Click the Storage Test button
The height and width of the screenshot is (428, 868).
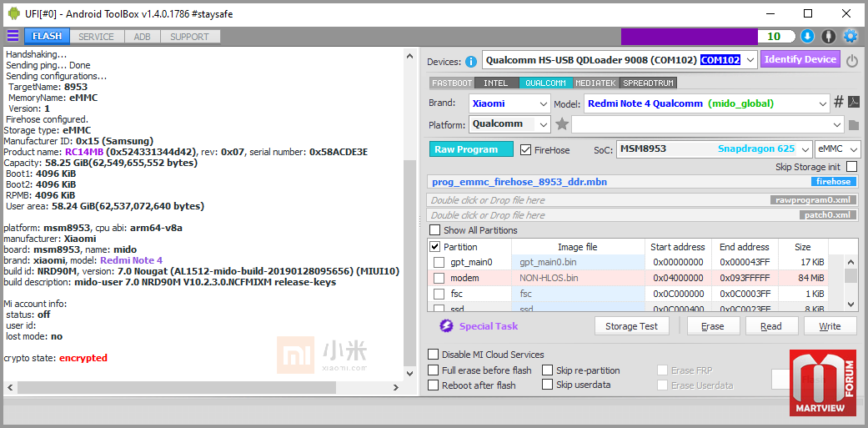click(x=632, y=326)
